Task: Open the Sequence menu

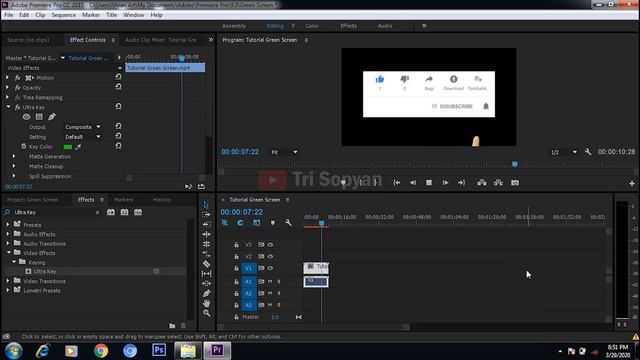Action: pos(63,15)
